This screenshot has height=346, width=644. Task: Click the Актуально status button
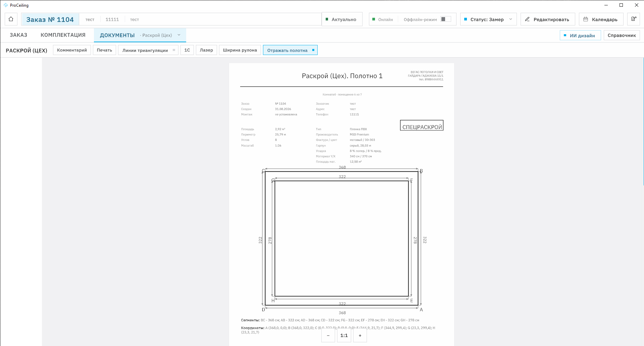click(342, 19)
